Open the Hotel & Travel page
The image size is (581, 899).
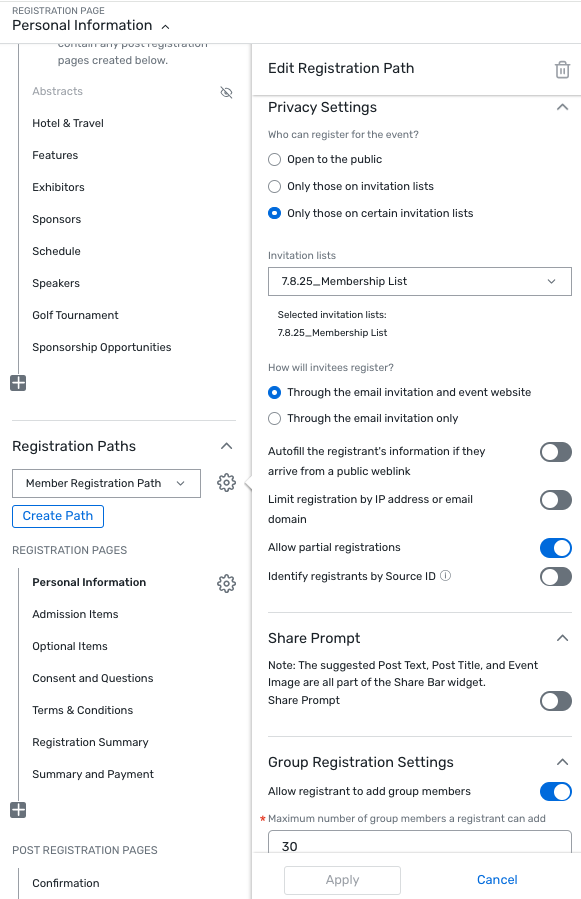point(68,123)
